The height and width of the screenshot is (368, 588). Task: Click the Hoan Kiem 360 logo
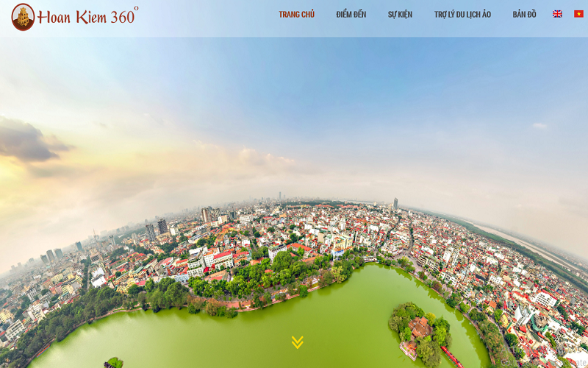[75, 17]
